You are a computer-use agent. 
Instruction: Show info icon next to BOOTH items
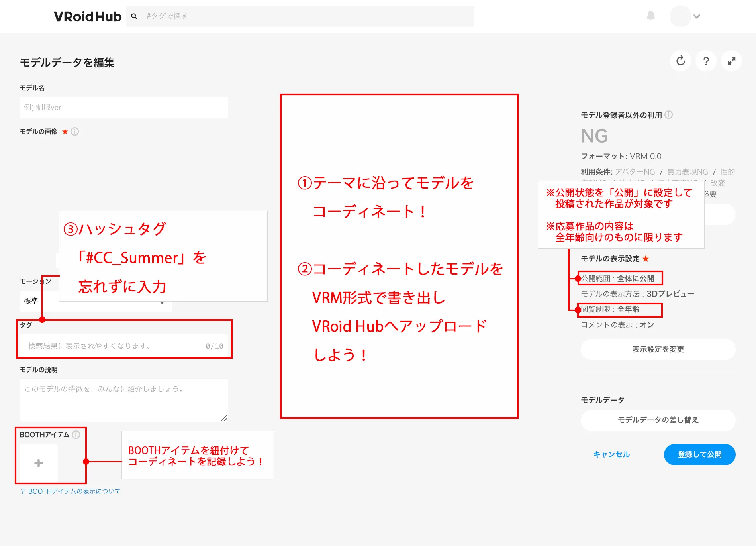(76, 434)
